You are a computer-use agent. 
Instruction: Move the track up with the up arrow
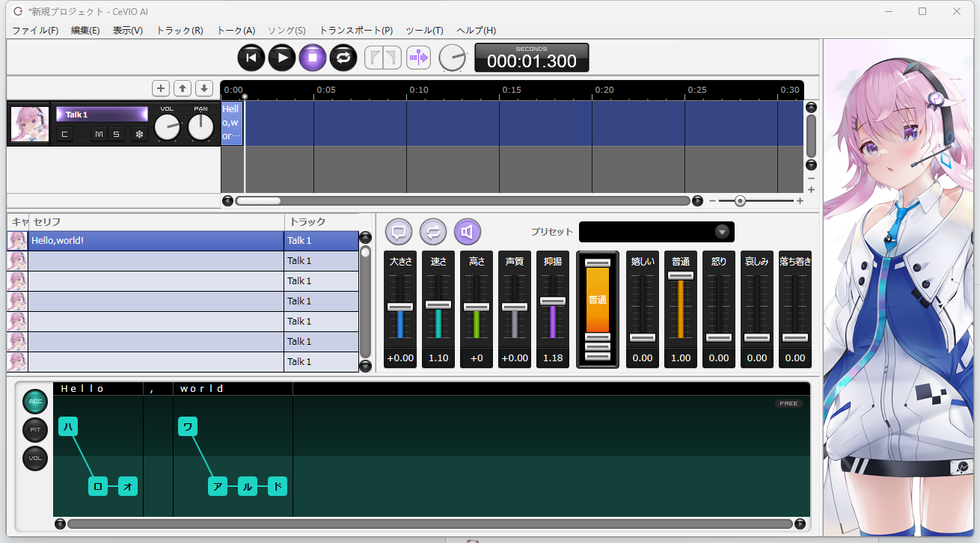point(183,88)
